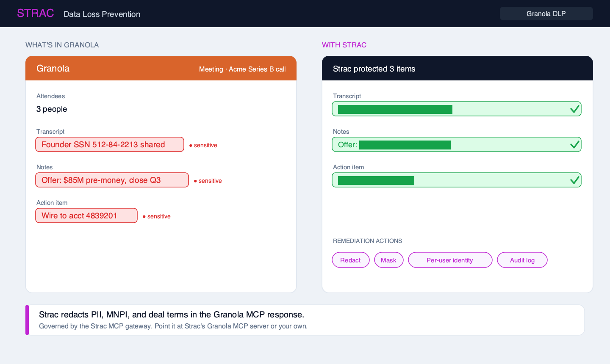The height and width of the screenshot is (364, 610).
Task: Click the 'Strac protected 3 items' header
Action: tap(374, 69)
